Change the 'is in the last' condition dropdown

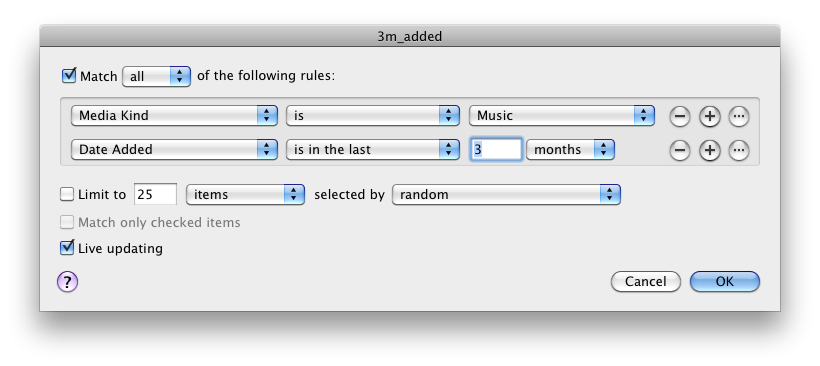point(373,150)
